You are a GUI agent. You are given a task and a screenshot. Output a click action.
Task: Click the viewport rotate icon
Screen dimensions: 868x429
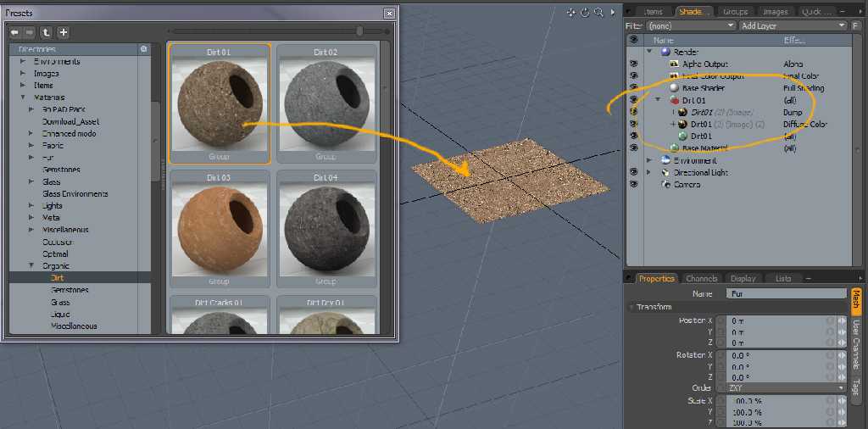pos(585,12)
